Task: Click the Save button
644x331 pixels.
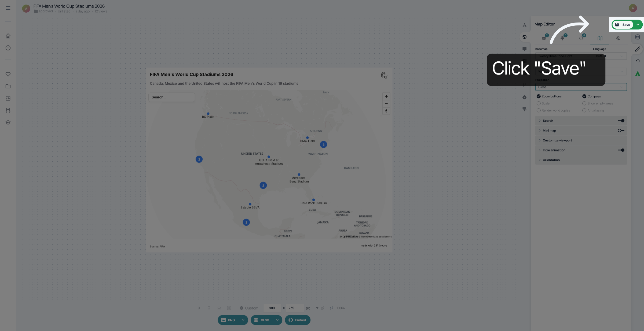Action: (x=623, y=25)
